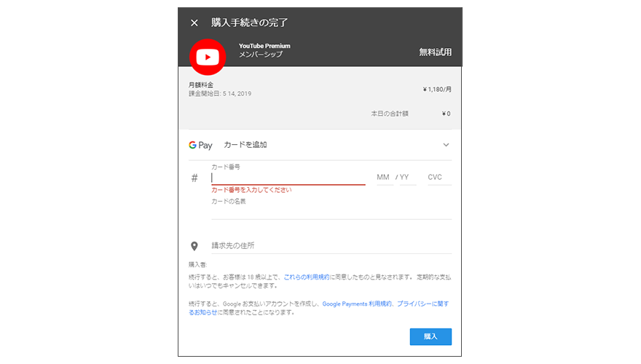Screen dimensions: 641x364
Task: Click the ¥0 total amount
Action: point(446,114)
